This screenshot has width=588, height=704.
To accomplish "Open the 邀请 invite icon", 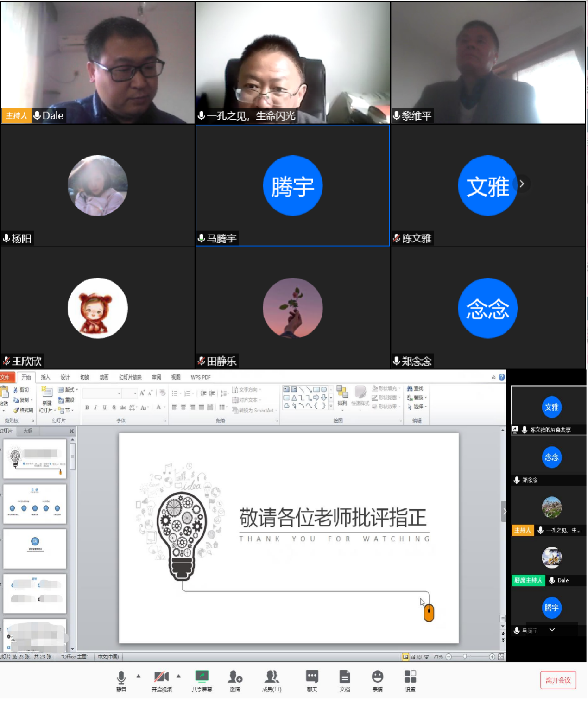I will point(235,679).
